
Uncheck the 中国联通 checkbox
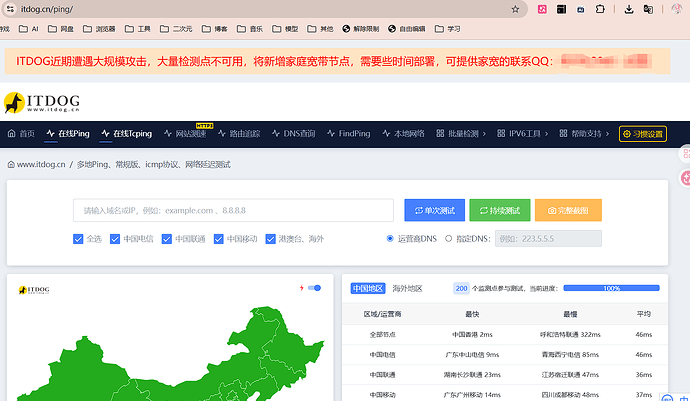[x=167, y=239]
